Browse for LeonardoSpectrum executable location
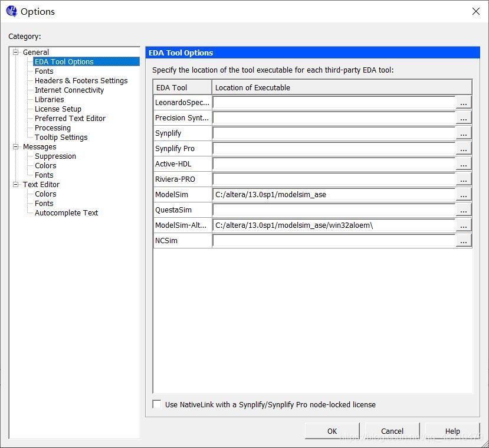Image resolution: width=489 pixels, height=448 pixels. 464,102
